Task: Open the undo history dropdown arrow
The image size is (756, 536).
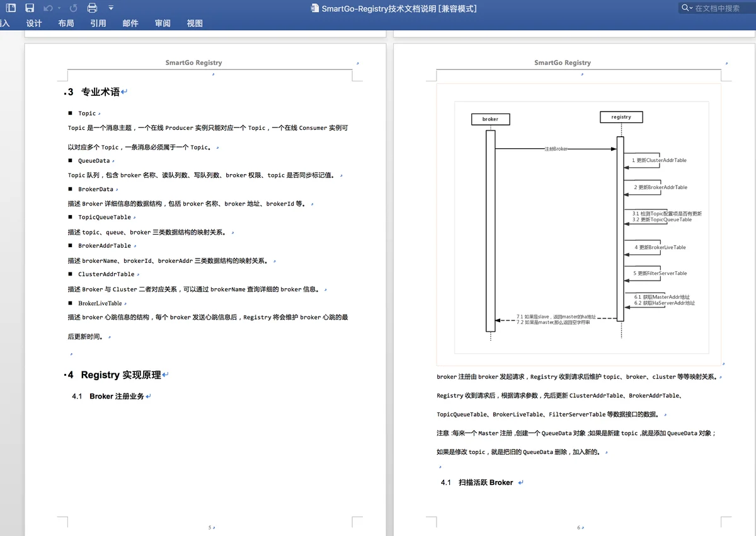Action: tap(59, 8)
